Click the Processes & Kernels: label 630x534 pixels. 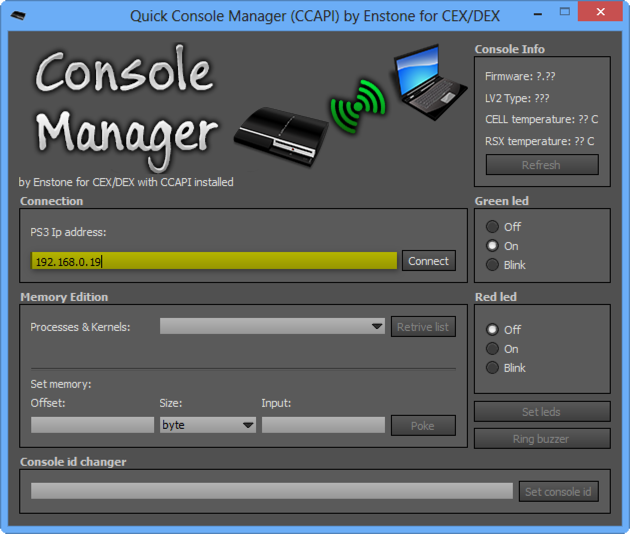point(80,327)
